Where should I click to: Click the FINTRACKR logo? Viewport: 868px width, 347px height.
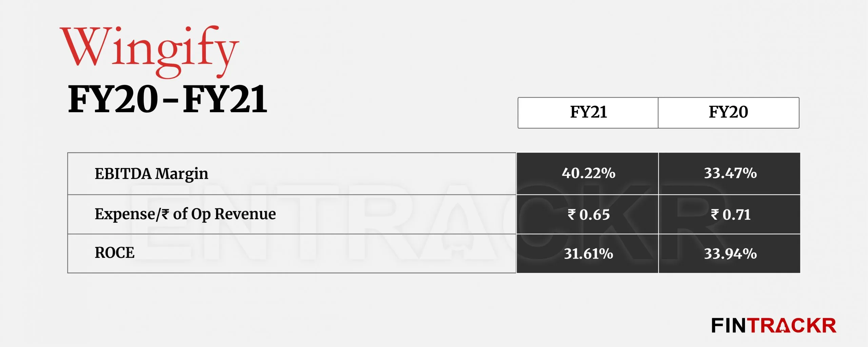[x=774, y=326]
